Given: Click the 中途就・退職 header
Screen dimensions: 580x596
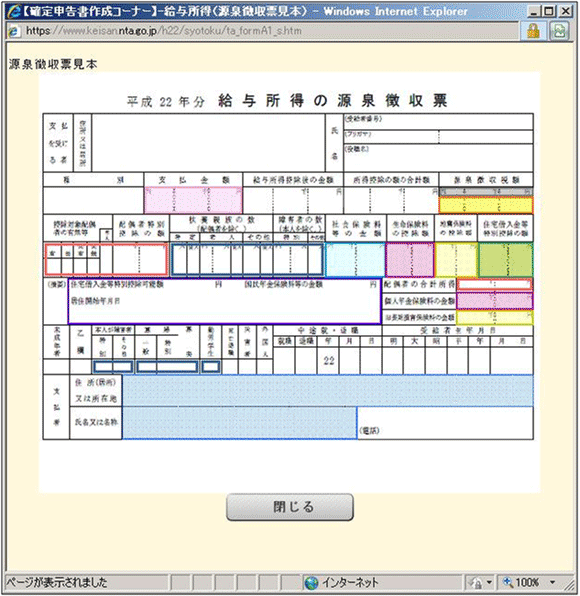Looking at the screenshot, I should (328, 330).
